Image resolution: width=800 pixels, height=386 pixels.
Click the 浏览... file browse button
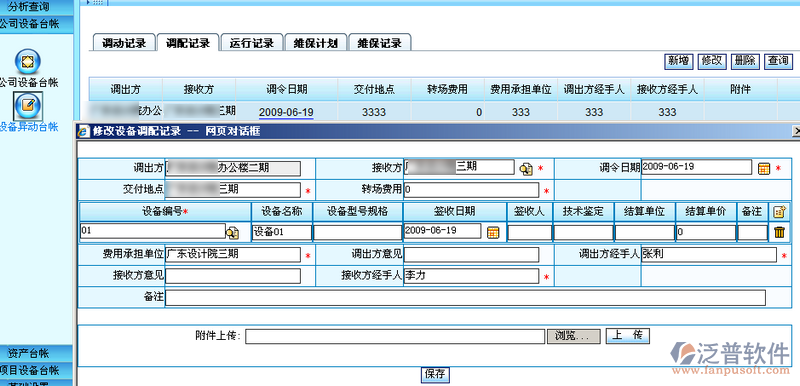point(574,336)
